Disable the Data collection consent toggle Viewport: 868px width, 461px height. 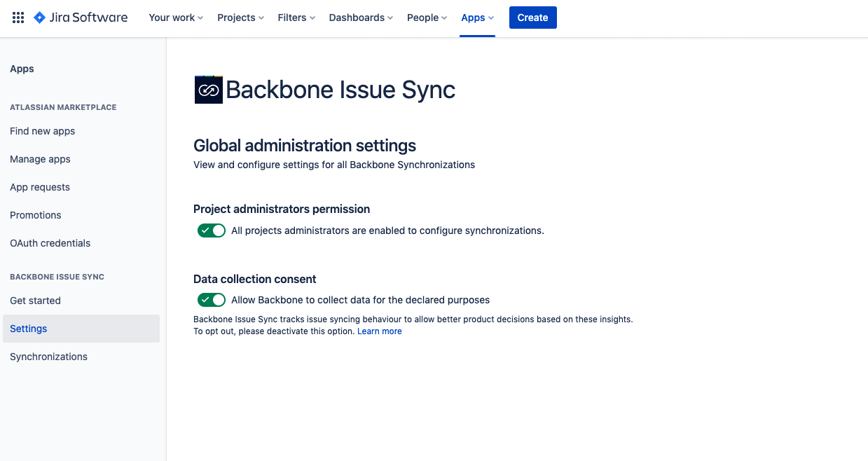pos(211,300)
